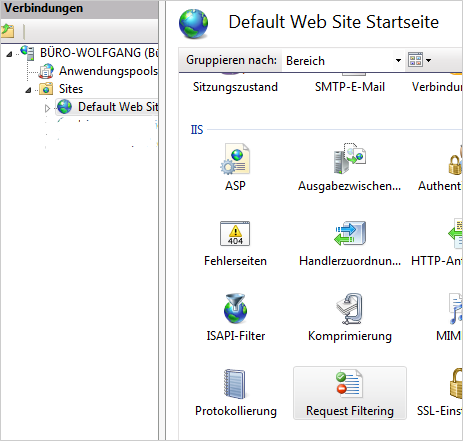Open the ASP feature icon
Screen dimensions: 463x441
pos(235,159)
